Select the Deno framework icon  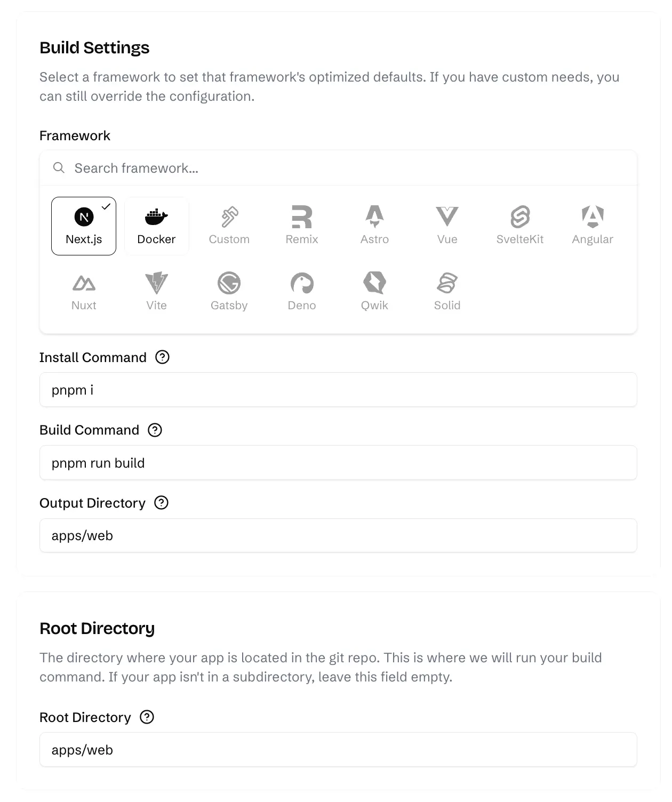click(x=301, y=283)
